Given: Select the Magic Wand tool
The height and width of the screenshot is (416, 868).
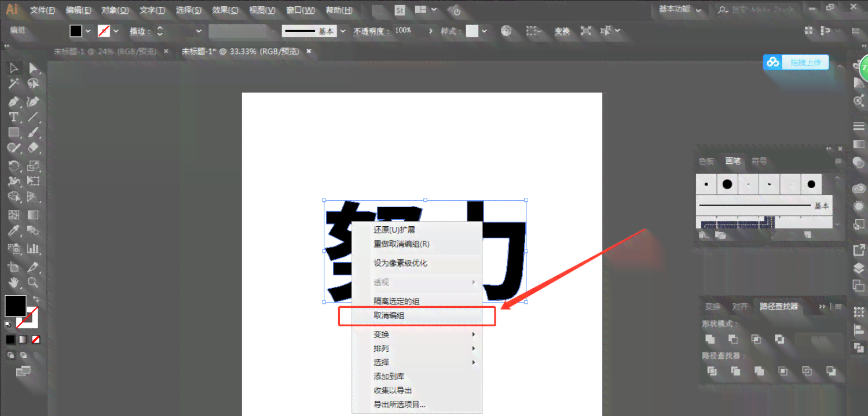Looking at the screenshot, I should click(14, 84).
